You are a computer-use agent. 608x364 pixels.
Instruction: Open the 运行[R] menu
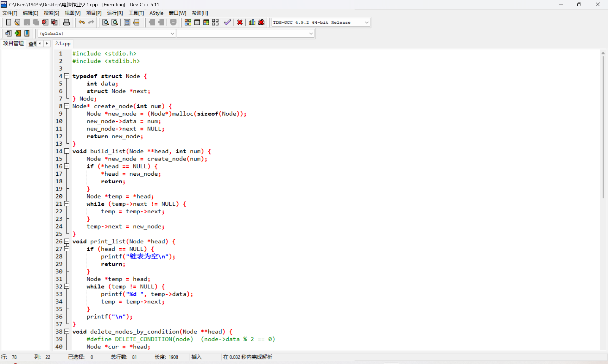click(x=115, y=13)
